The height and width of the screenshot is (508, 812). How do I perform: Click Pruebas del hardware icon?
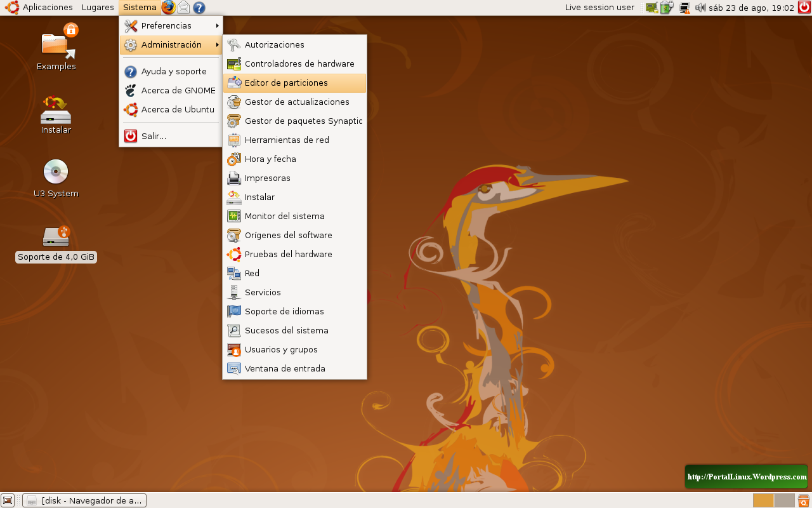234,255
